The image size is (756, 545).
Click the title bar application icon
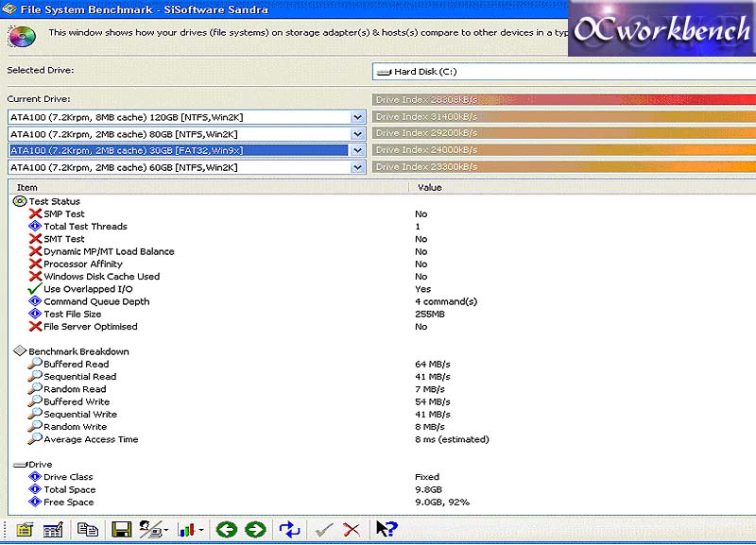[x=9, y=9]
